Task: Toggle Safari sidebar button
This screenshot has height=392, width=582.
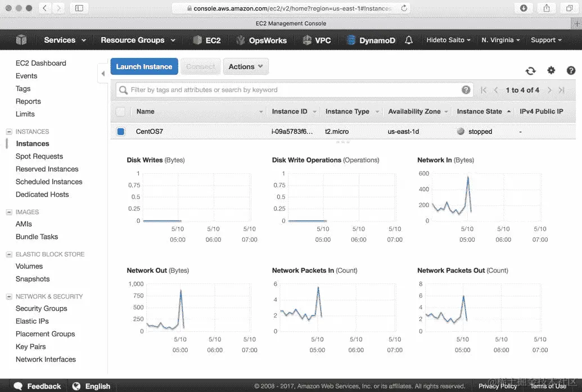Action: (79, 8)
